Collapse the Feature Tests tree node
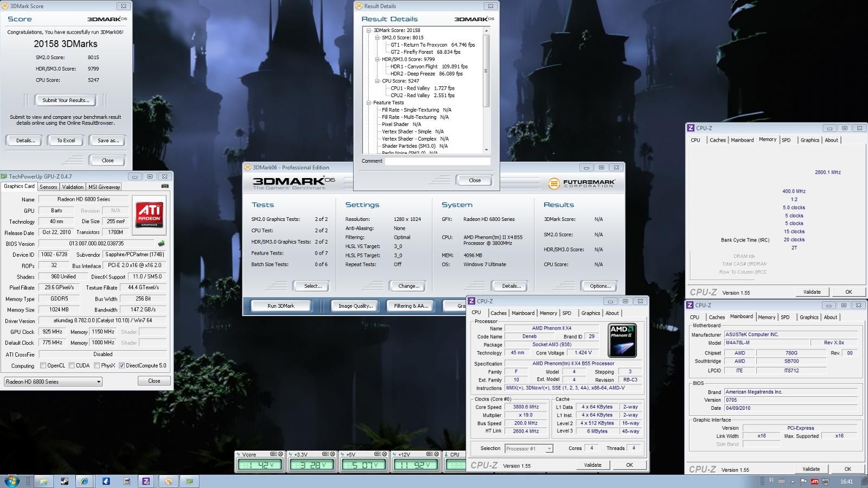Screen dimensions: 868x488 [369, 103]
